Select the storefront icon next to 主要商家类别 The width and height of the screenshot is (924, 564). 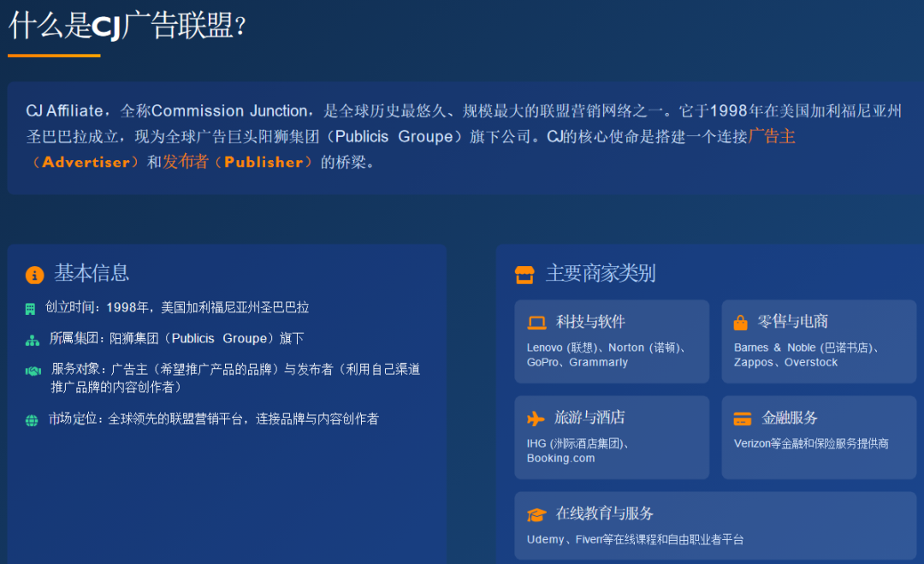(524, 274)
